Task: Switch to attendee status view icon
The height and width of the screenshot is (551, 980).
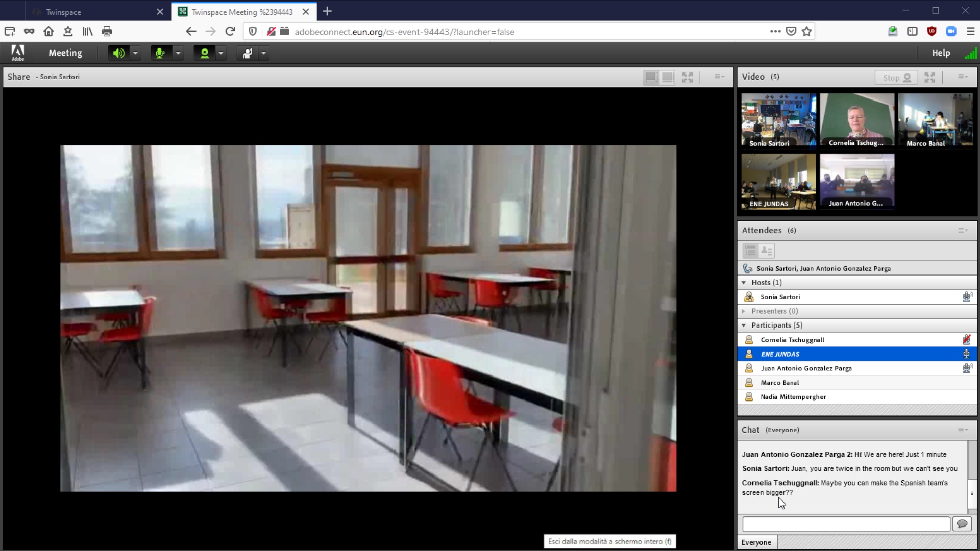Action: pos(767,251)
